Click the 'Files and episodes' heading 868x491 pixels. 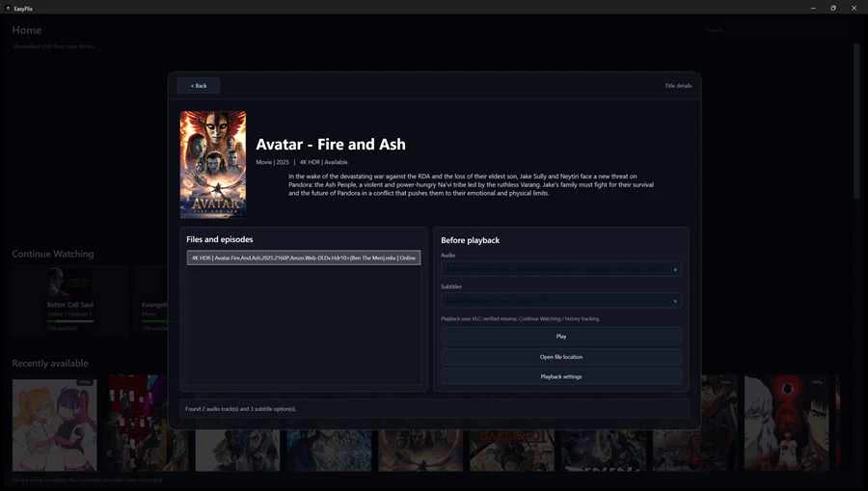pos(220,239)
